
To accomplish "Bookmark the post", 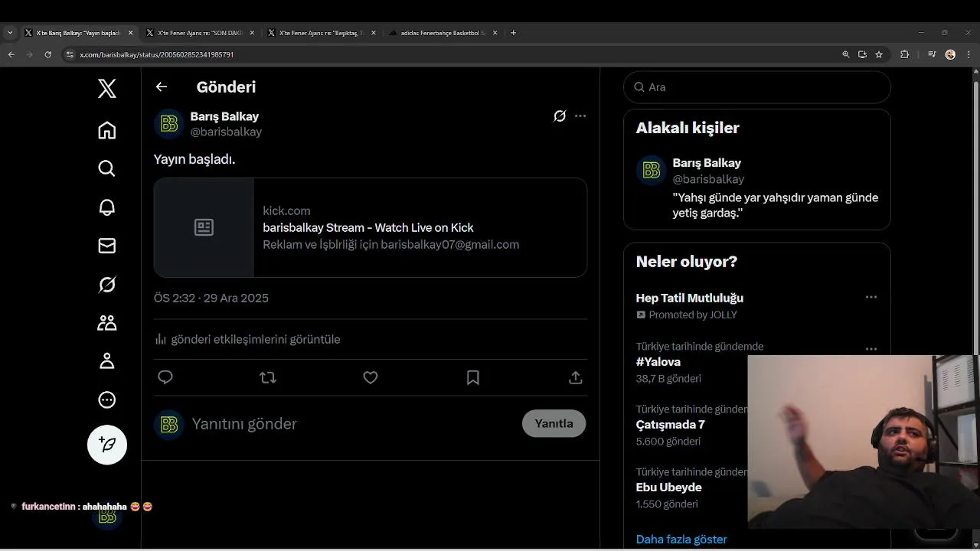I will click(x=473, y=377).
